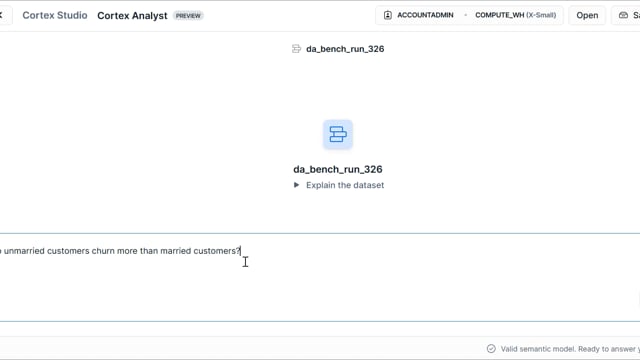
Task: Click the X-Small warehouse size label
Action: 541,16
